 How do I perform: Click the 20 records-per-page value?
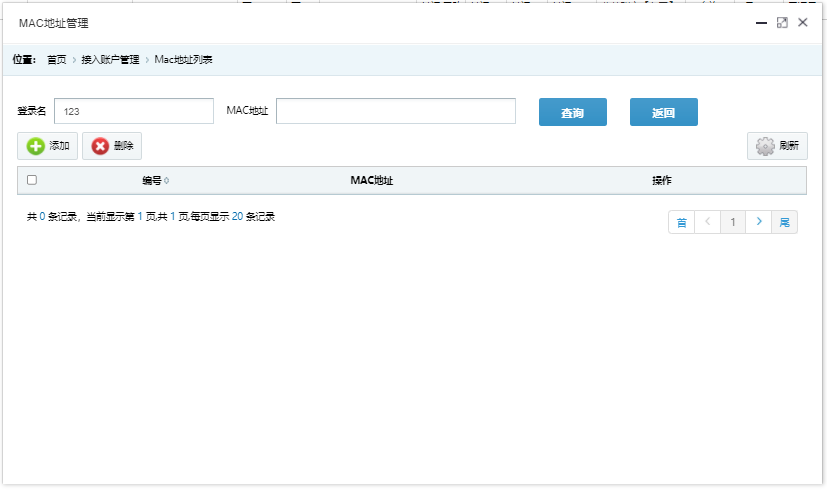[237, 217]
